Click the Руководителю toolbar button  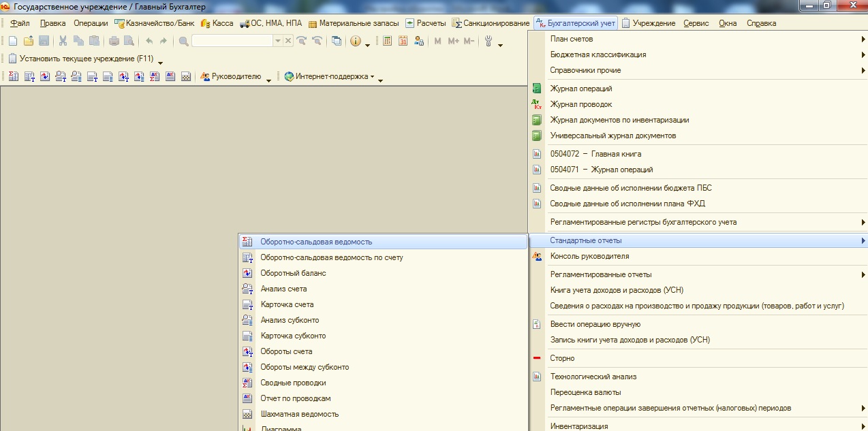tap(232, 77)
